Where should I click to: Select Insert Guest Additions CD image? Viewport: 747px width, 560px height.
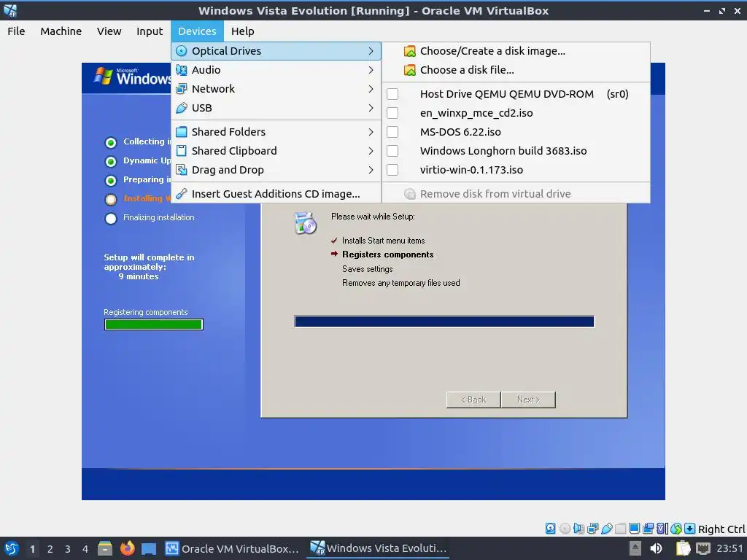(x=276, y=194)
